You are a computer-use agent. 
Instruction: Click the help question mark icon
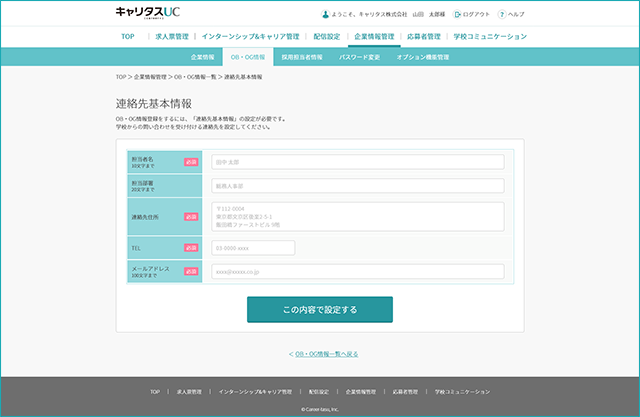coord(502,14)
